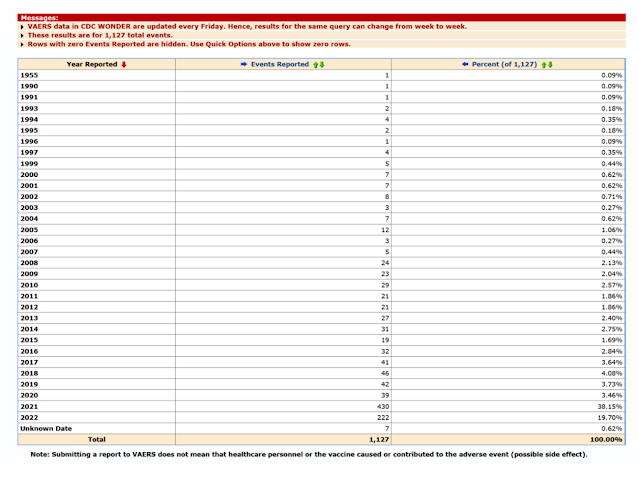The width and height of the screenshot is (639, 478).
Task: Click the 38.15% percent cell
Action: pyautogui.click(x=610, y=407)
